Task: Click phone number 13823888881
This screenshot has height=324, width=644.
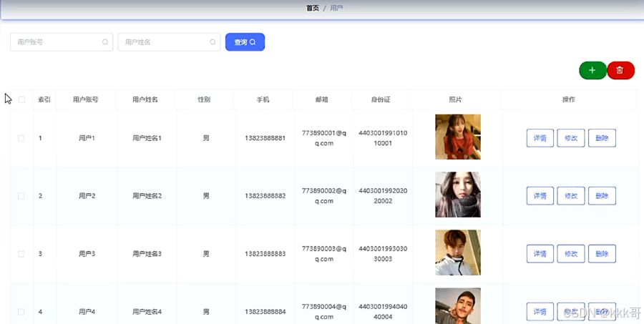Action: (x=265, y=138)
